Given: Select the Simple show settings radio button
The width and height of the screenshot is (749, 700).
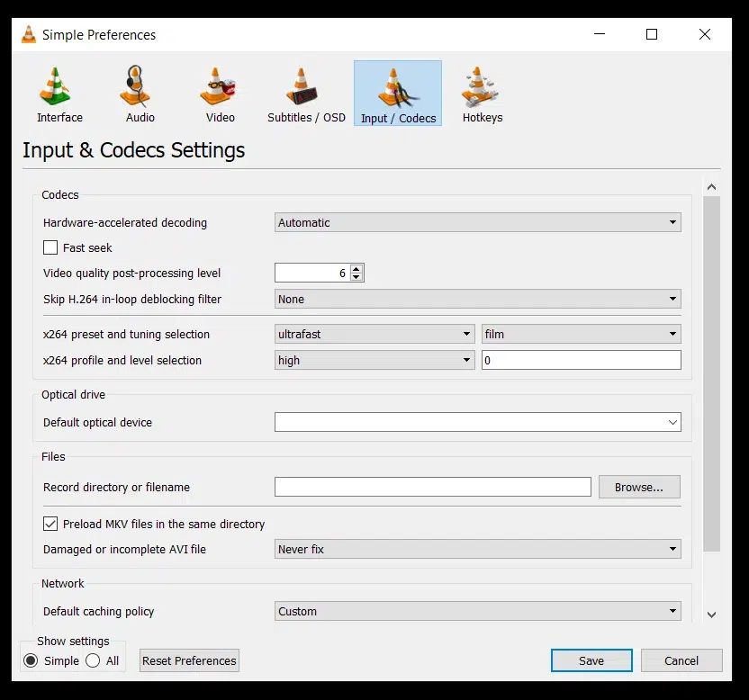Looking at the screenshot, I should 31,660.
